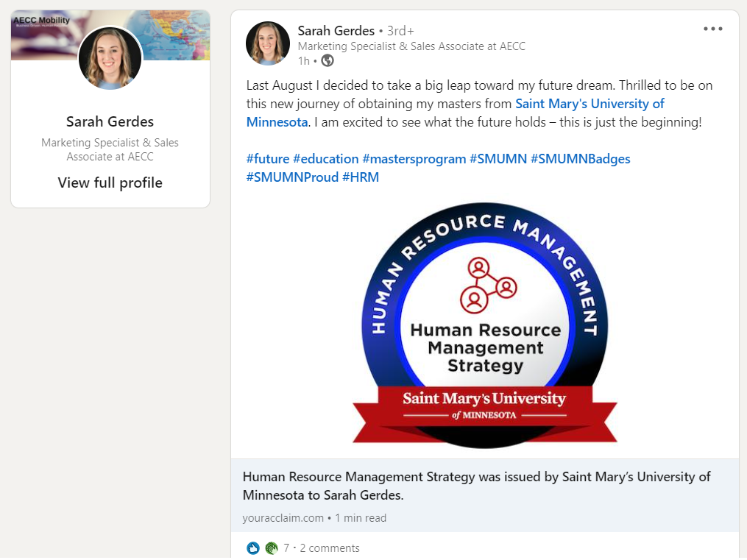Click the headline under Sarah Gerdes in post header
Screen dimensions: 747x560
411,46
